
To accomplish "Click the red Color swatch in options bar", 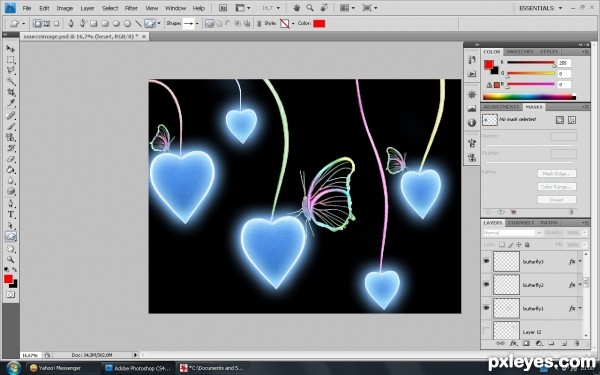I will [319, 24].
